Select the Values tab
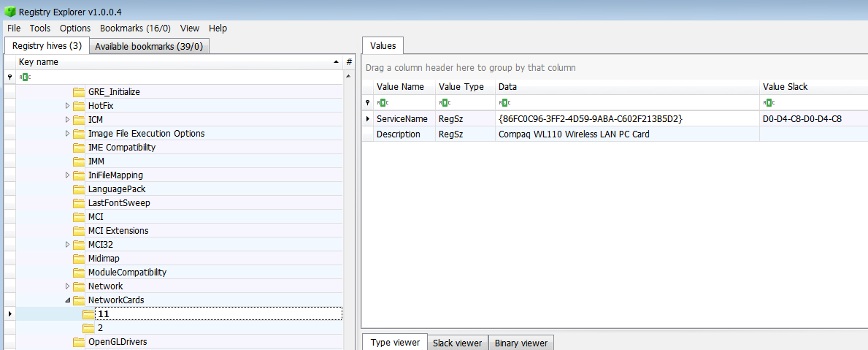 click(x=383, y=45)
